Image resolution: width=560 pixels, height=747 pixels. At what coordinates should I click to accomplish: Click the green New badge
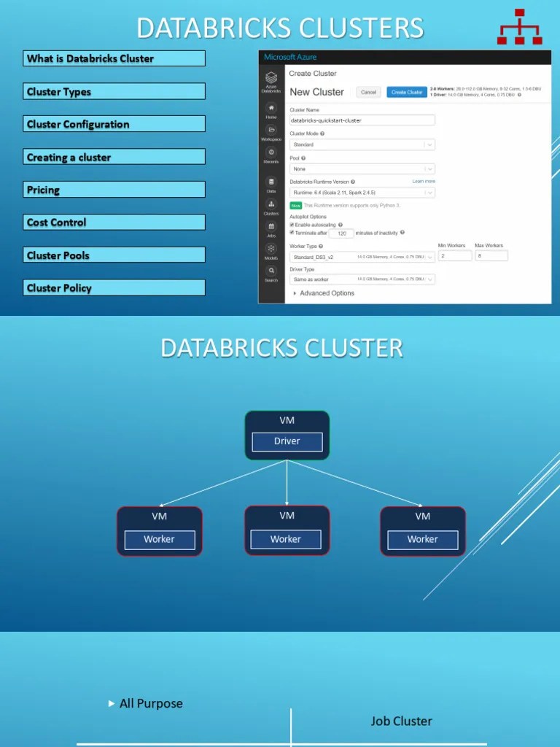click(x=296, y=205)
